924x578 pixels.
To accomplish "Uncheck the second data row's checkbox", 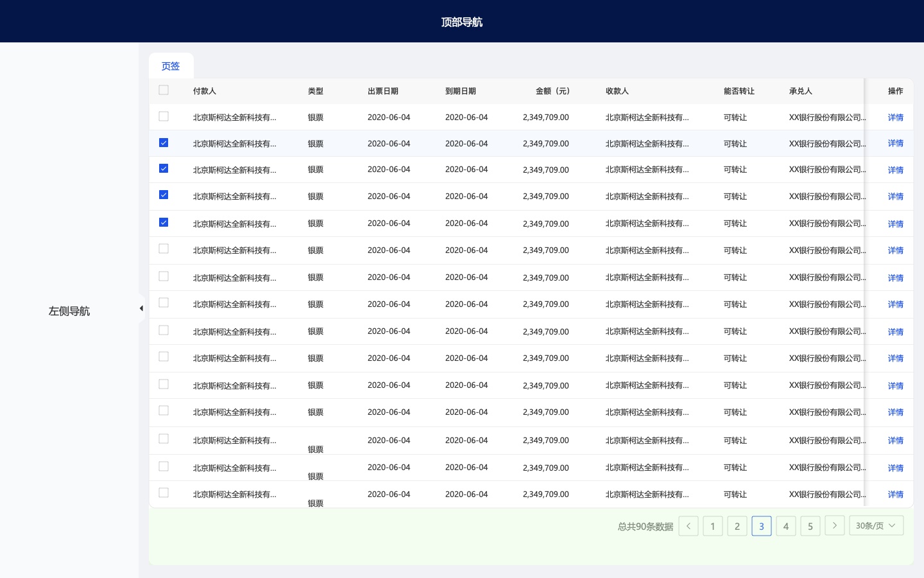I will coord(164,143).
